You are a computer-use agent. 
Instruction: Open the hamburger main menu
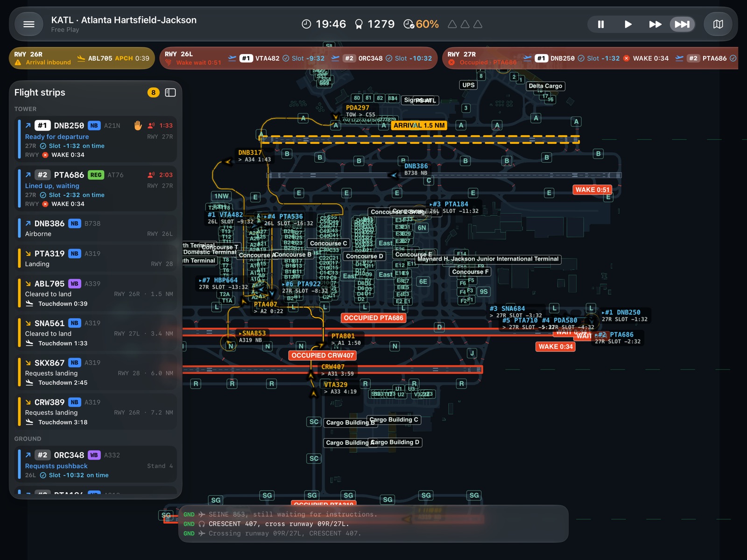coord(29,24)
